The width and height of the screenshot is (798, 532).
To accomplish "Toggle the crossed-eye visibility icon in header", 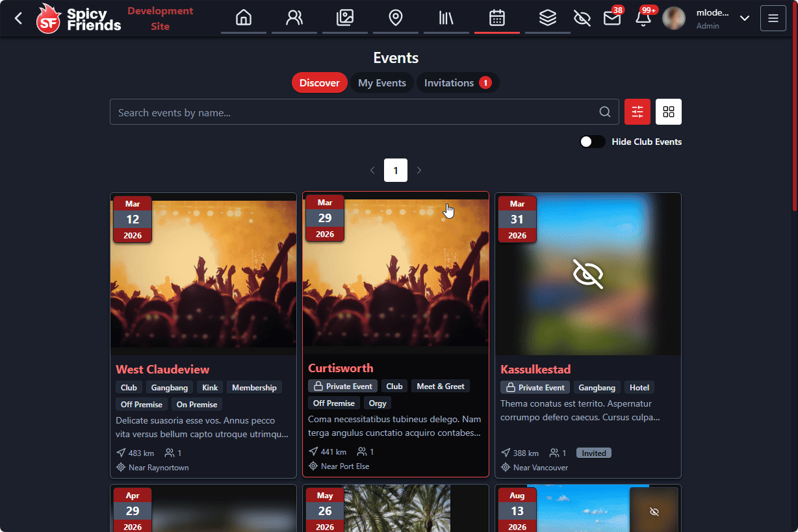I will (582, 18).
